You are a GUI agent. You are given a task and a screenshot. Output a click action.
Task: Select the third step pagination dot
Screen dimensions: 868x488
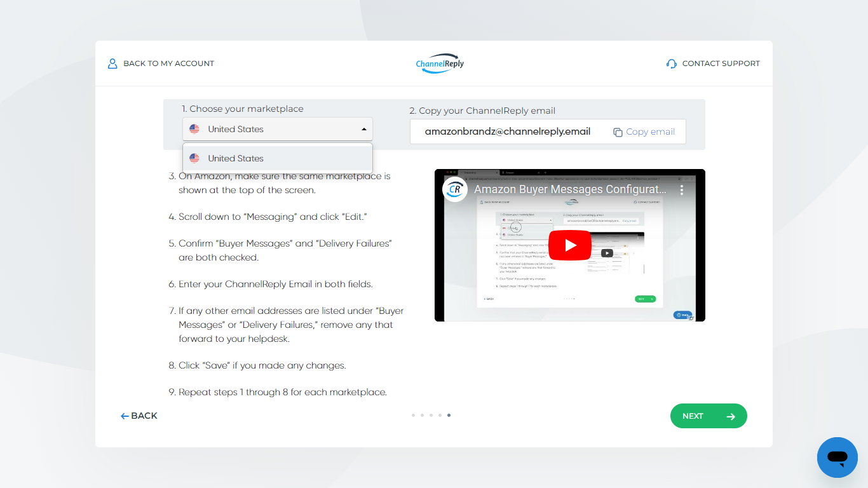[431, 416]
